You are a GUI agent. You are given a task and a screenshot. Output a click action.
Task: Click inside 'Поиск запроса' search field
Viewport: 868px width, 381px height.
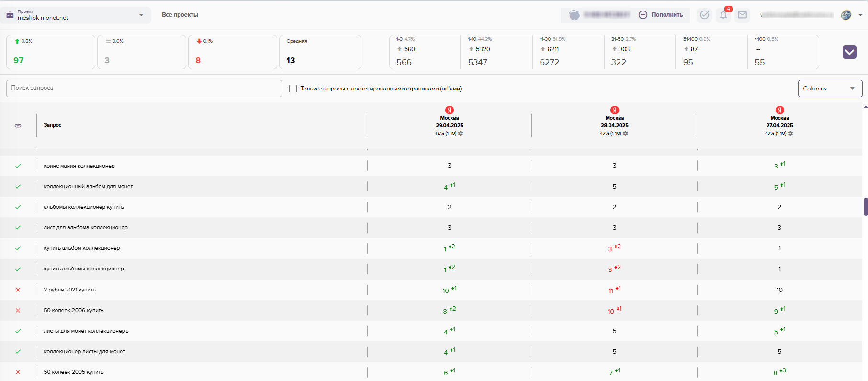[x=144, y=89]
